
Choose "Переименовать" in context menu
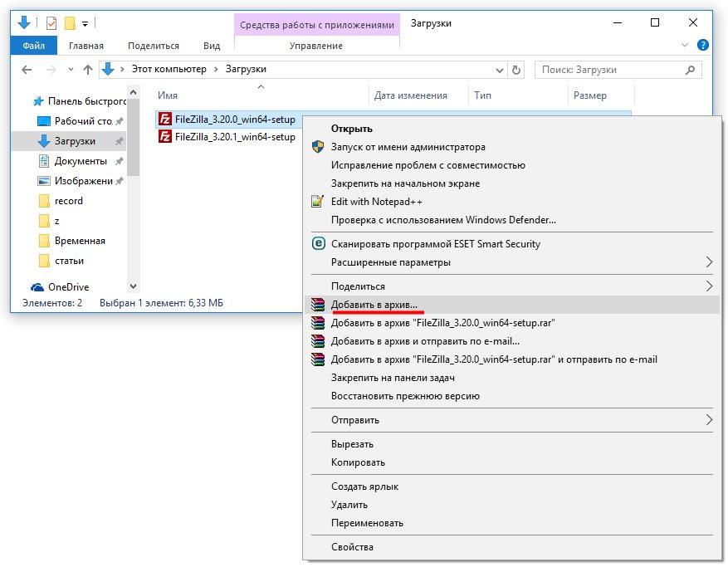click(x=367, y=523)
